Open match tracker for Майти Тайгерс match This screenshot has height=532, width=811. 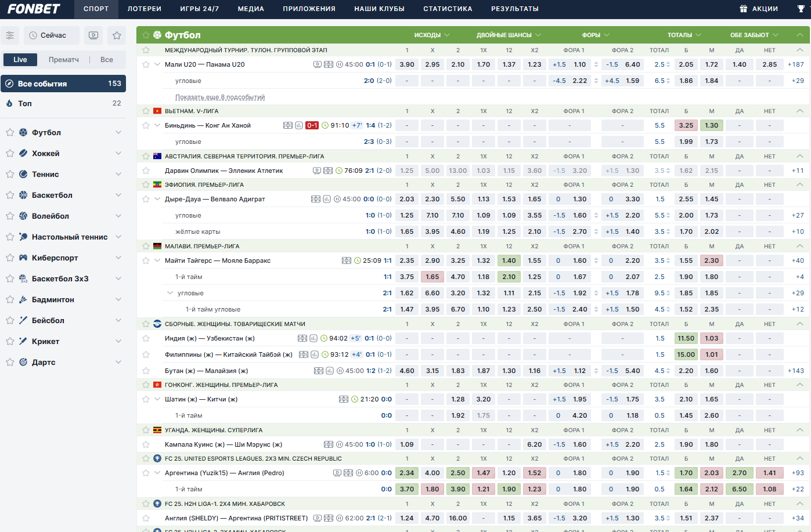coord(347,260)
